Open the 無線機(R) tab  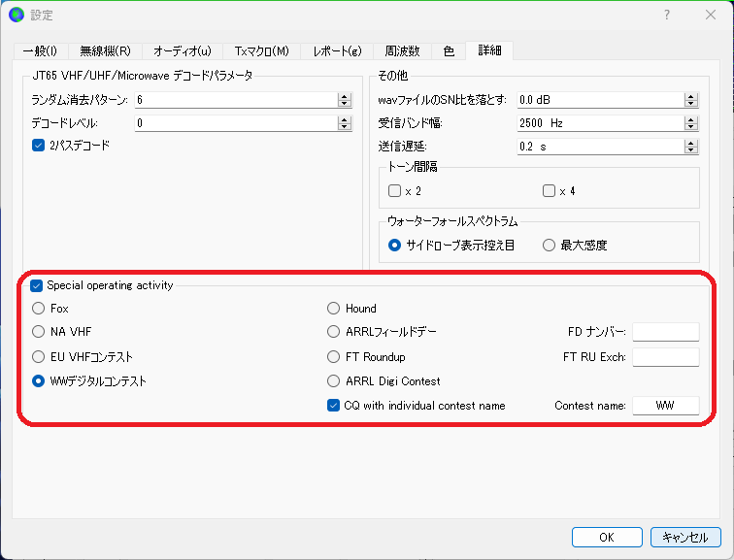pos(105,51)
